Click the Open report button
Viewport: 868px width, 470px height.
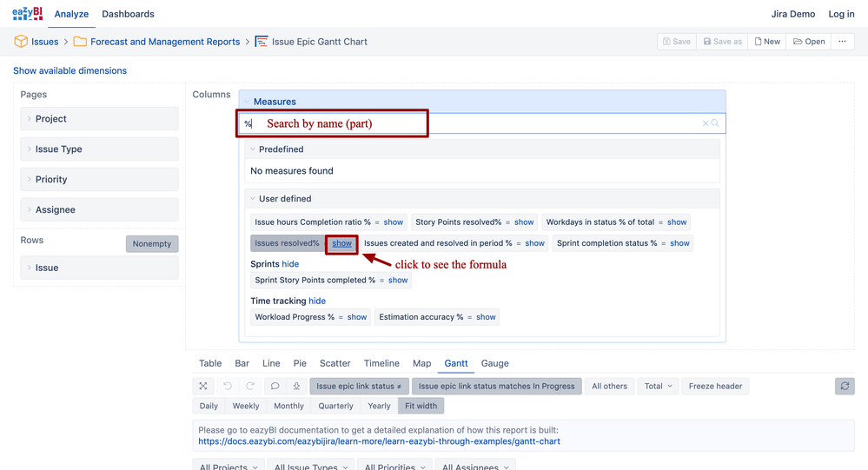tap(808, 42)
